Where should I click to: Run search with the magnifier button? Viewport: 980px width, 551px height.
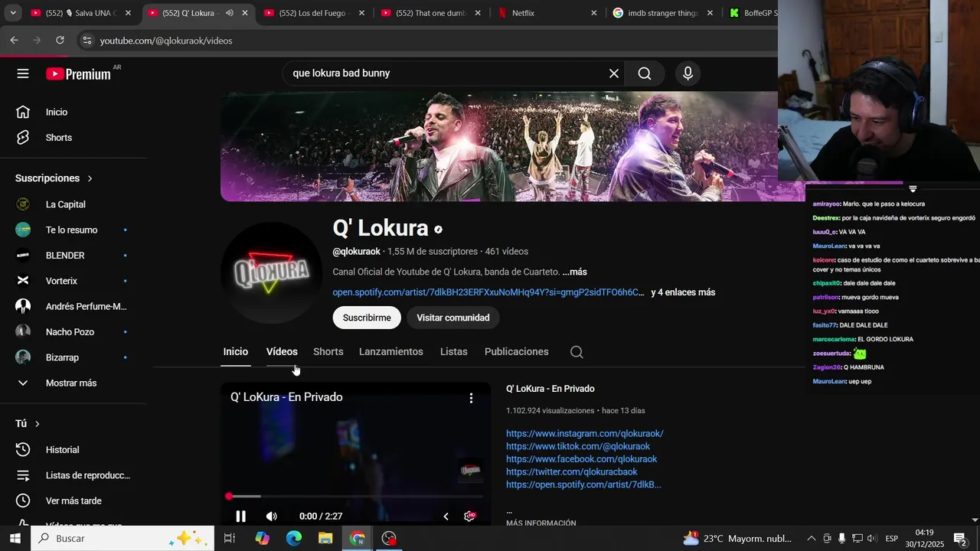click(x=645, y=73)
